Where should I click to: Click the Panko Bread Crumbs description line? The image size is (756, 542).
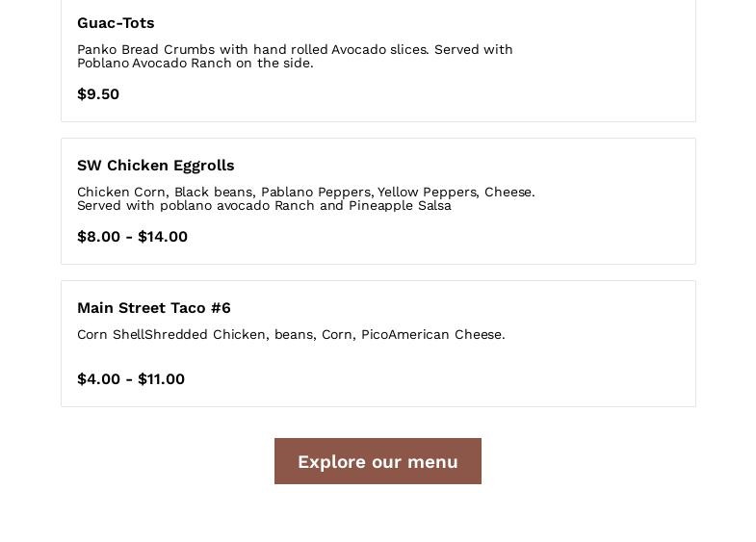tap(295, 49)
